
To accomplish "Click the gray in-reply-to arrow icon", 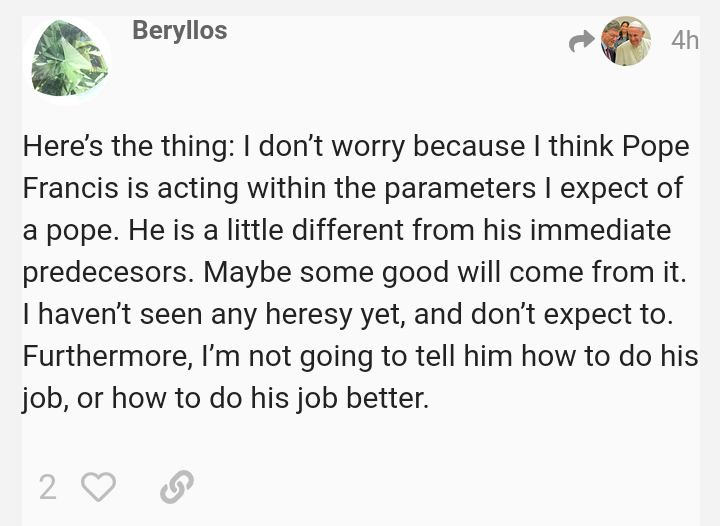I will [x=581, y=41].
